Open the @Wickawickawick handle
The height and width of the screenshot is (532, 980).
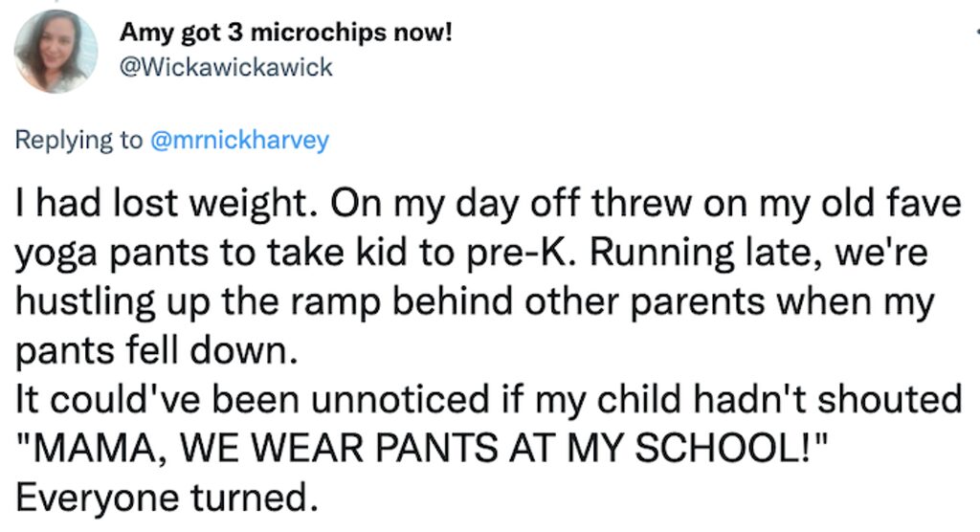[226, 67]
